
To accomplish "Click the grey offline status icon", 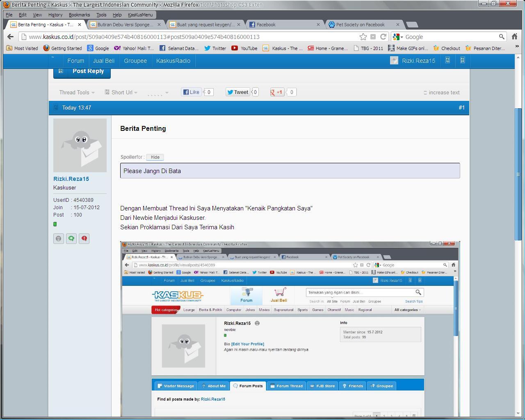I will tap(59, 239).
